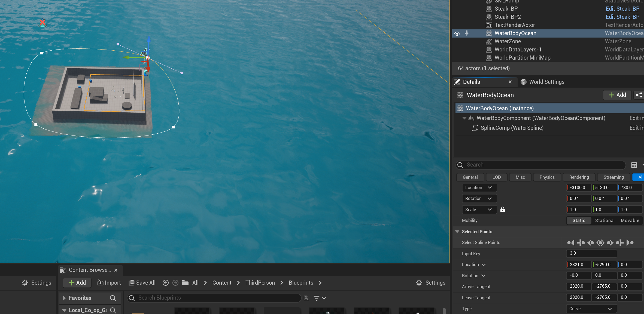Open the Details property matrix grid icon
Image resolution: width=644 pixels, height=314 pixels.
(634, 165)
